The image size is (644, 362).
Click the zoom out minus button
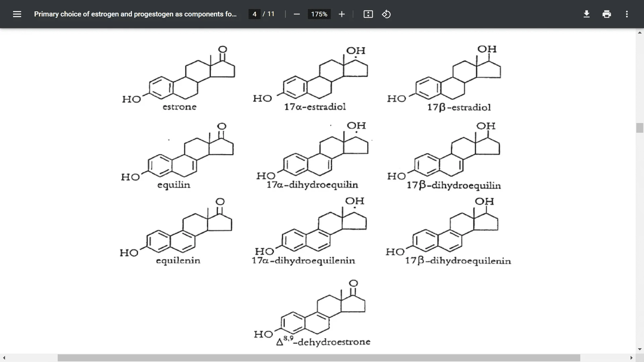297,14
